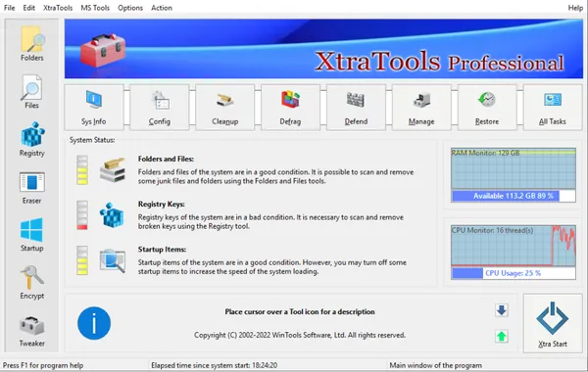Click the CPU Usage progress bar
The width and height of the screenshot is (588, 372).
click(514, 273)
